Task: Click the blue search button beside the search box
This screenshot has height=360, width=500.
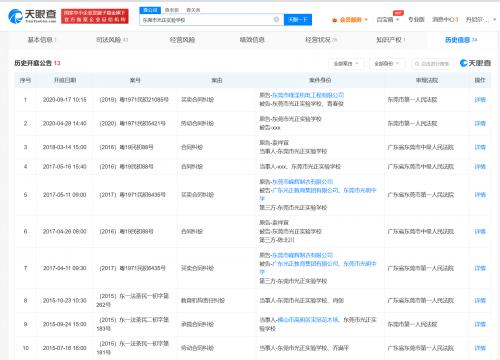Action: point(298,20)
